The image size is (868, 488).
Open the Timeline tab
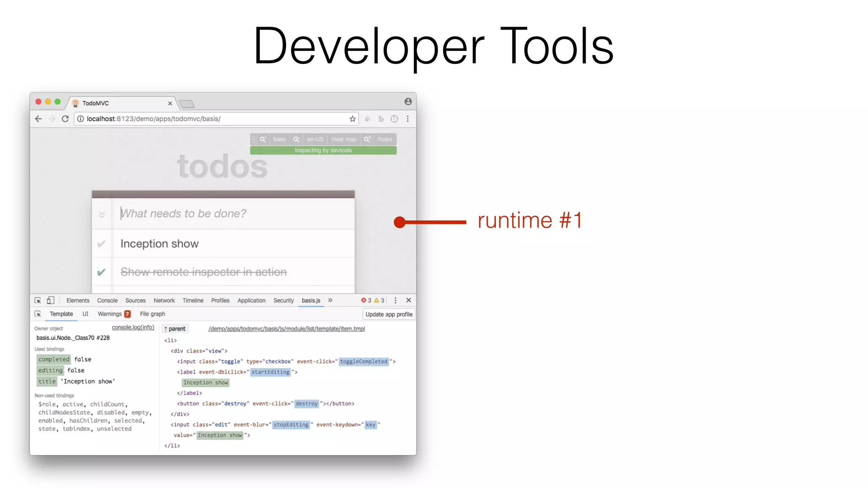point(193,300)
